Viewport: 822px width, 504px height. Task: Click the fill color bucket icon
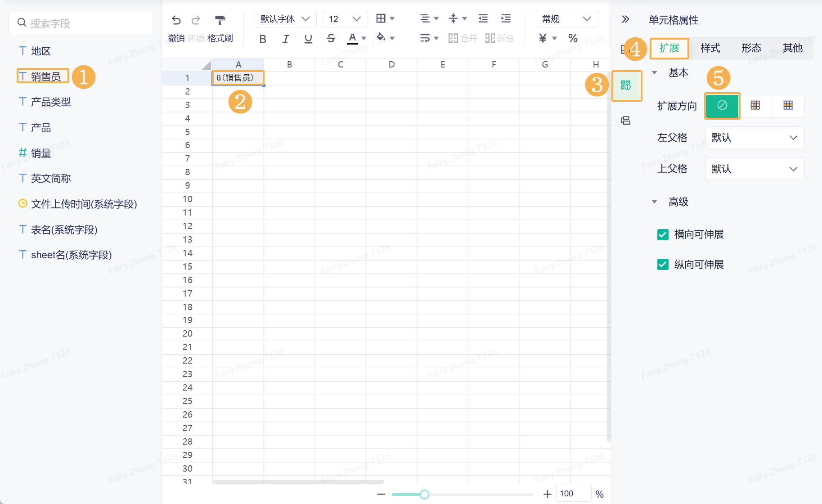point(381,37)
